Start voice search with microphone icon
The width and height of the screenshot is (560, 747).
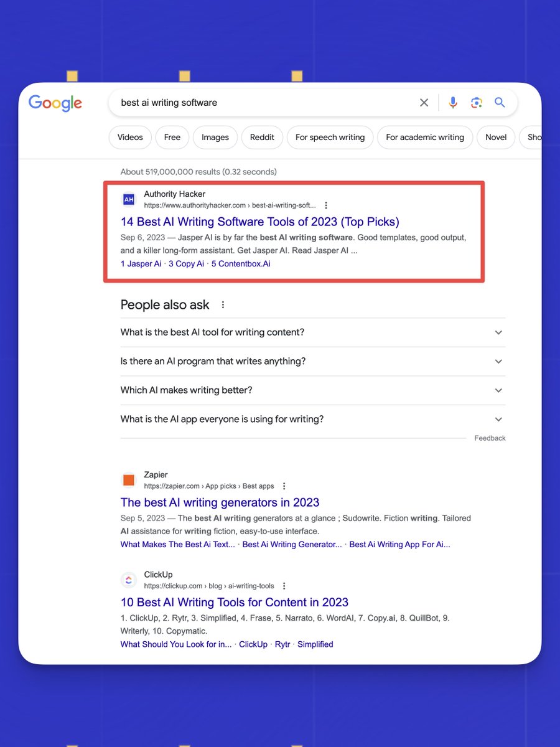tap(453, 103)
